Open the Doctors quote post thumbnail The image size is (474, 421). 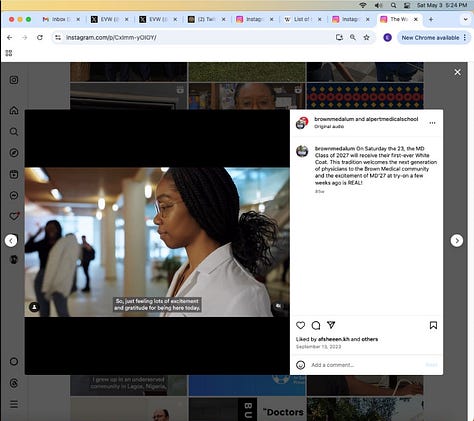pyautogui.click(x=247, y=409)
